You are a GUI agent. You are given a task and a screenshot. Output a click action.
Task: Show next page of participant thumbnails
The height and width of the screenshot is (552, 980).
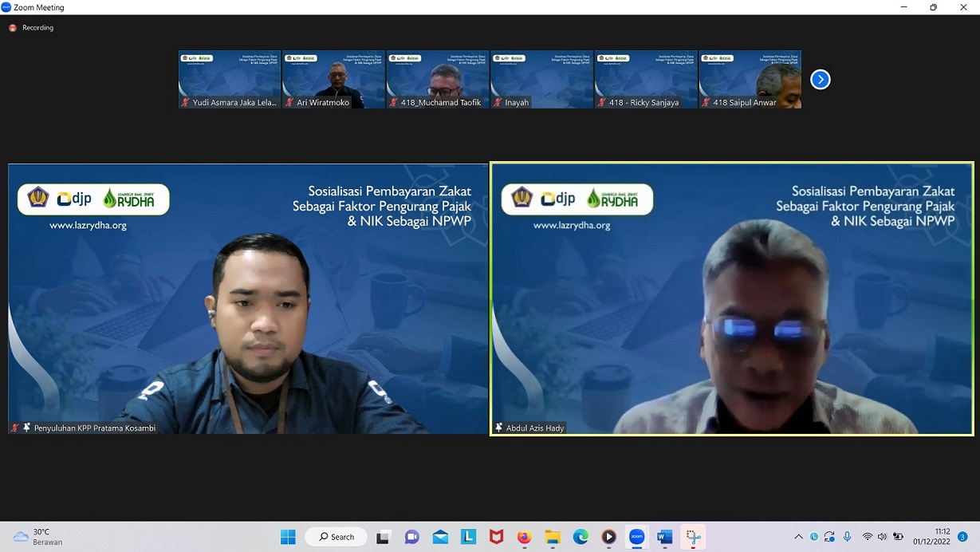(x=820, y=80)
